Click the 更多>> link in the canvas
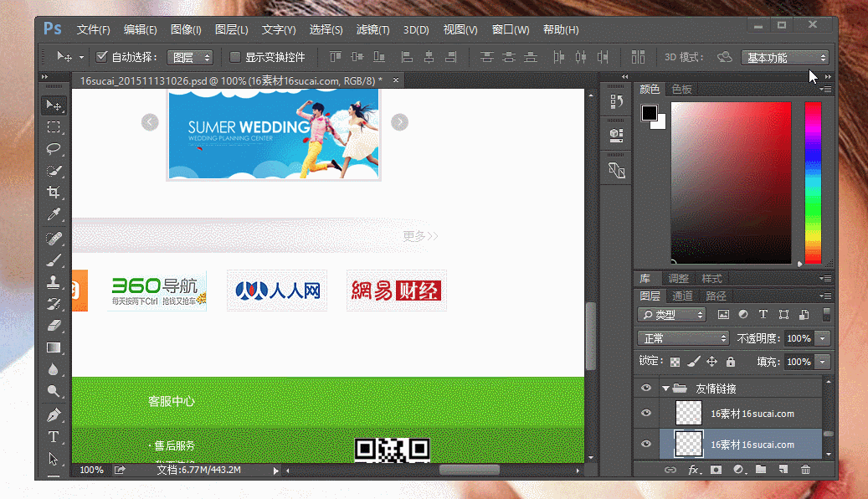This screenshot has height=499, width=868. tap(420, 236)
